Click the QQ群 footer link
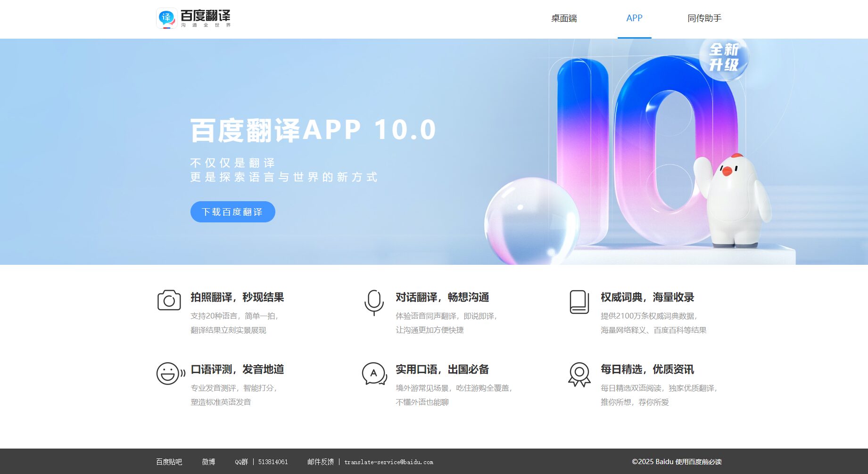Image resolution: width=868 pixels, height=474 pixels. [241, 462]
